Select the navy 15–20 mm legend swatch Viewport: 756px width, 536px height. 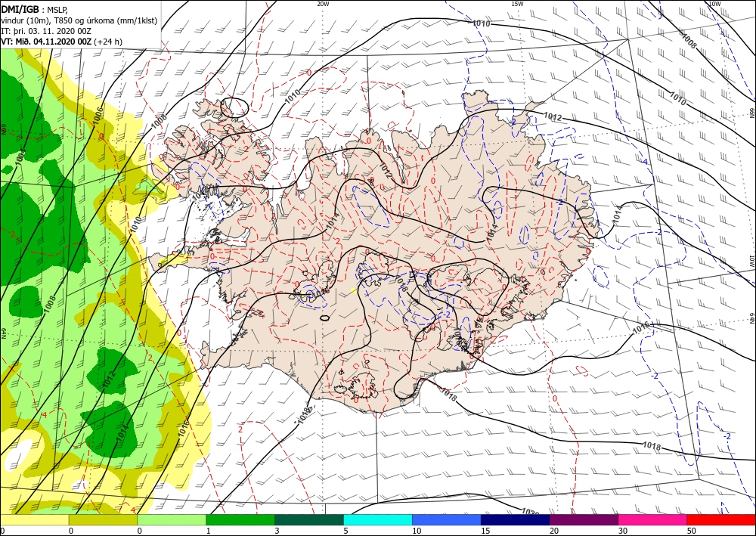[x=516, y=519]
